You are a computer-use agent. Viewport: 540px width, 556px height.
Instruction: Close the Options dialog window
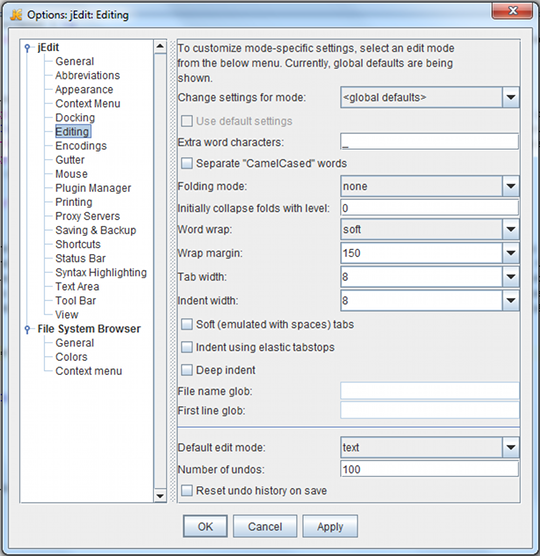pos(512,11)
